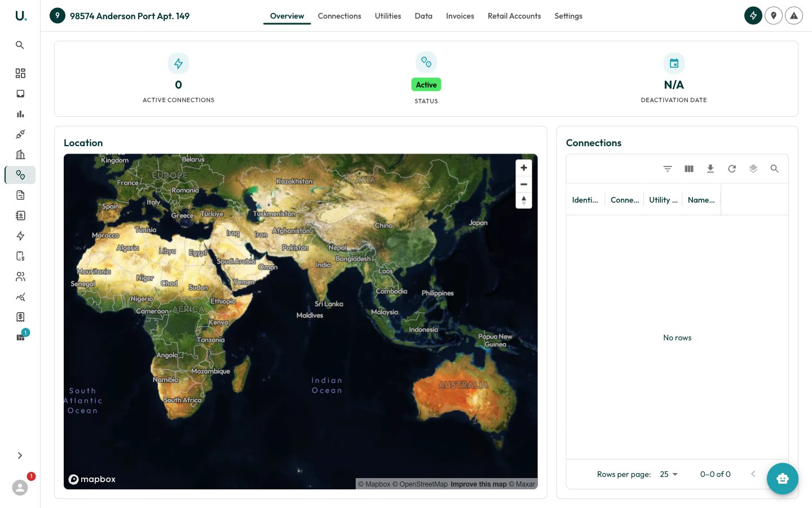
Task: Open the clipboard dollar icon in sidebar
Action: [20, 256]
